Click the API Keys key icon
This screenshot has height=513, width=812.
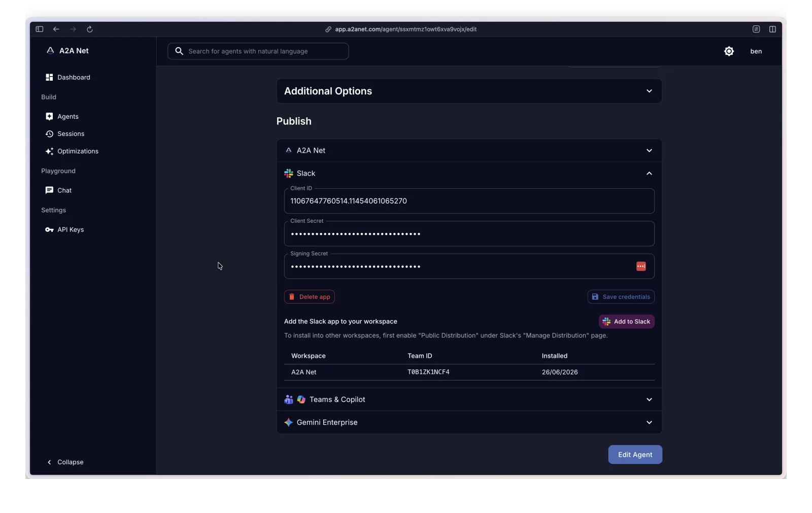(x=49, y=230)
